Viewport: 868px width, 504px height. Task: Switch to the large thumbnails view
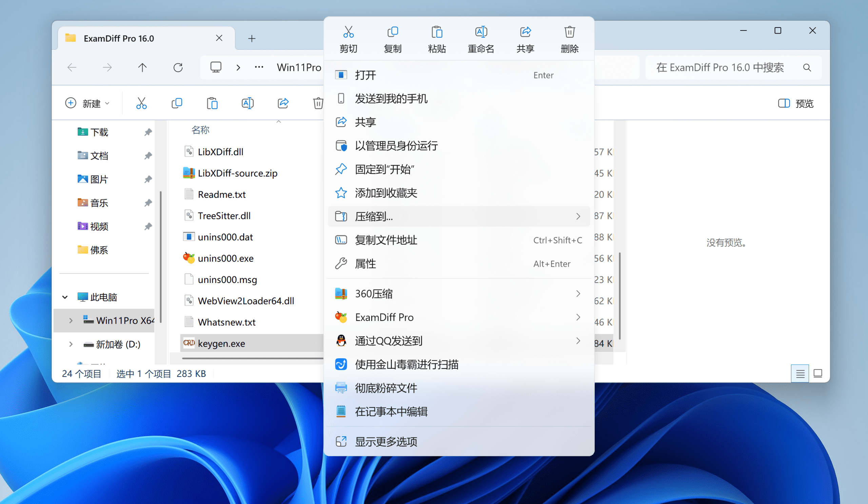pyautogui.click(x=818, y=374)
